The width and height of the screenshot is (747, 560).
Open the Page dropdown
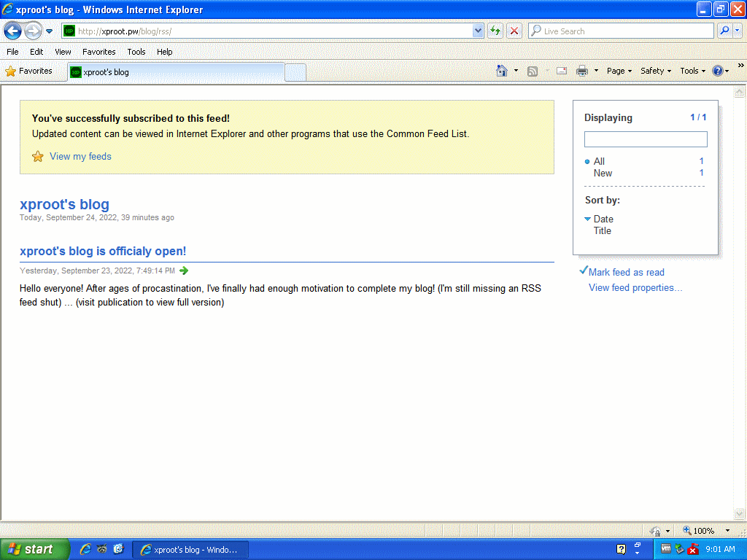click(618, 71)
